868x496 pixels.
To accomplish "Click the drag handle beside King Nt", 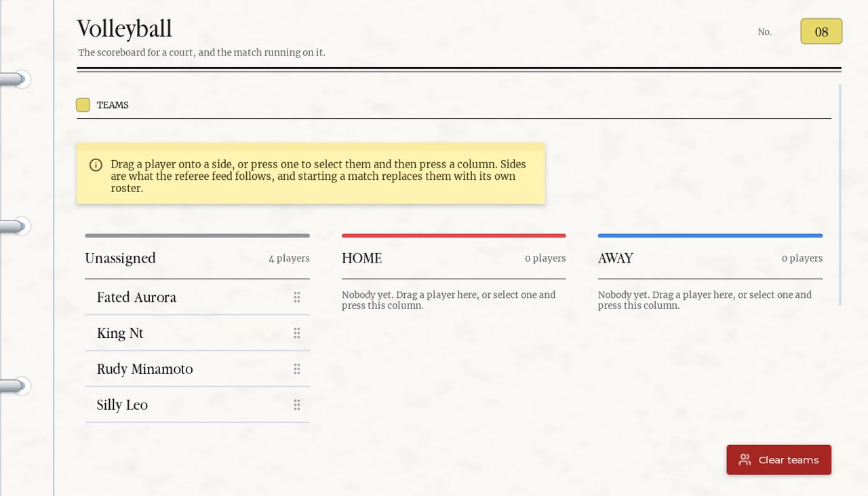I will tap(296, 333).
